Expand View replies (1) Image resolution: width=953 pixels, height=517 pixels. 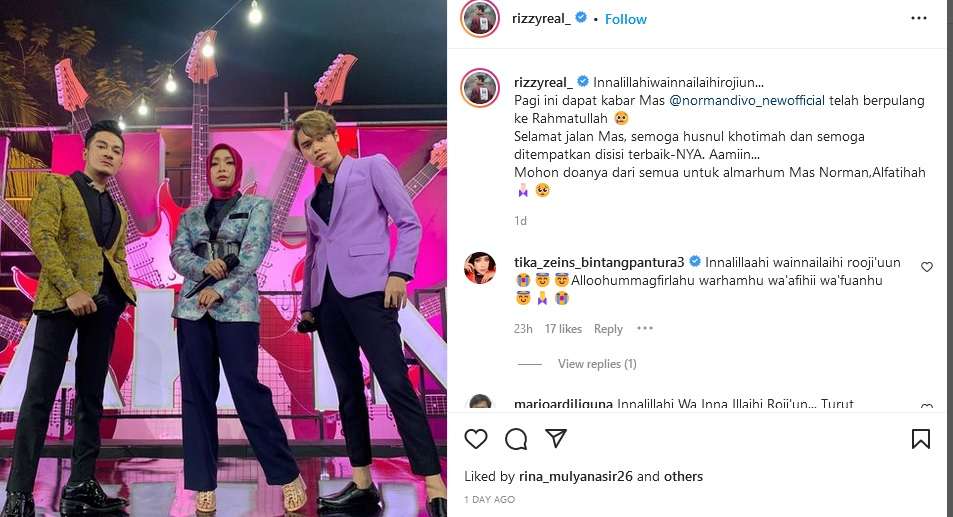(597, 364)
